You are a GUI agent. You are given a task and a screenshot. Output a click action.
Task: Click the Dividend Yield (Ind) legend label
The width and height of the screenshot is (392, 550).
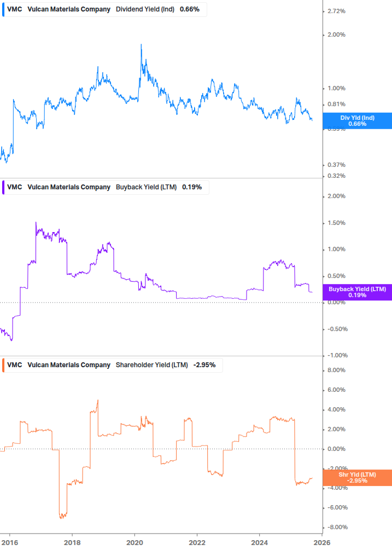click(x=145, y=9)
